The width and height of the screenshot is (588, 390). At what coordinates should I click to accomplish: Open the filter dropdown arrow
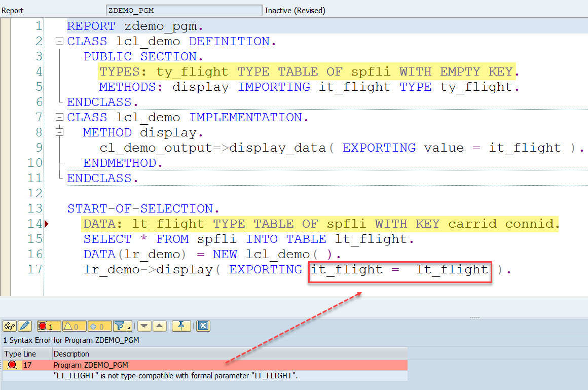128,329
